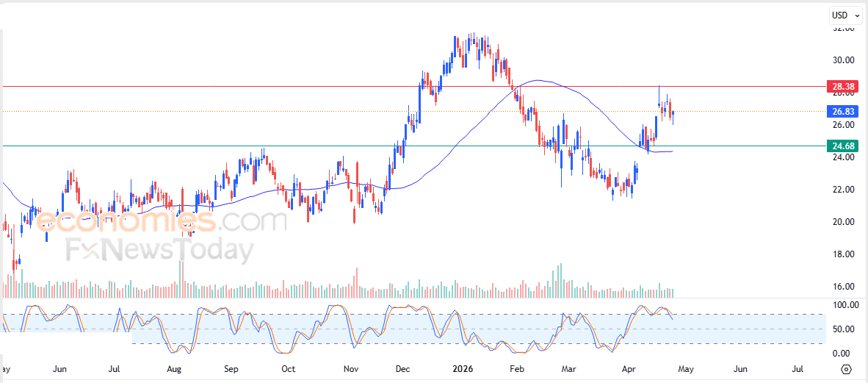The height and width of the screenshot is (383, 868).
Task: Click the May label right of Apr
Action: (684, 368)
